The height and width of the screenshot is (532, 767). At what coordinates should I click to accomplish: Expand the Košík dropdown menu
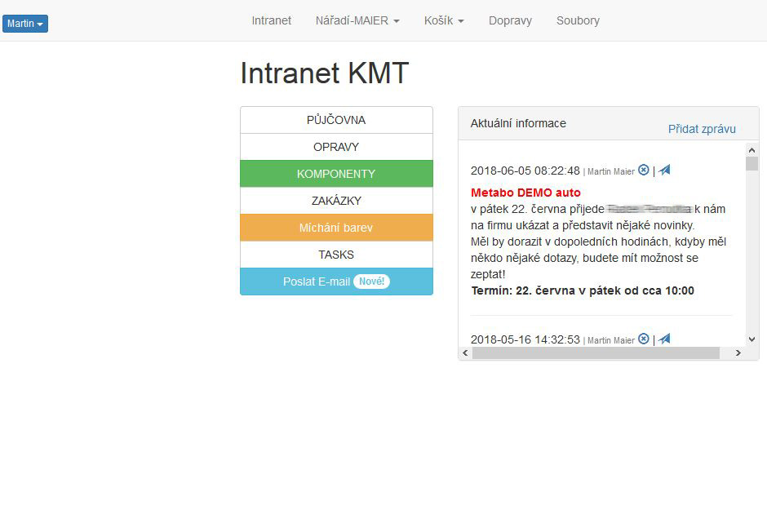[444, 20]
